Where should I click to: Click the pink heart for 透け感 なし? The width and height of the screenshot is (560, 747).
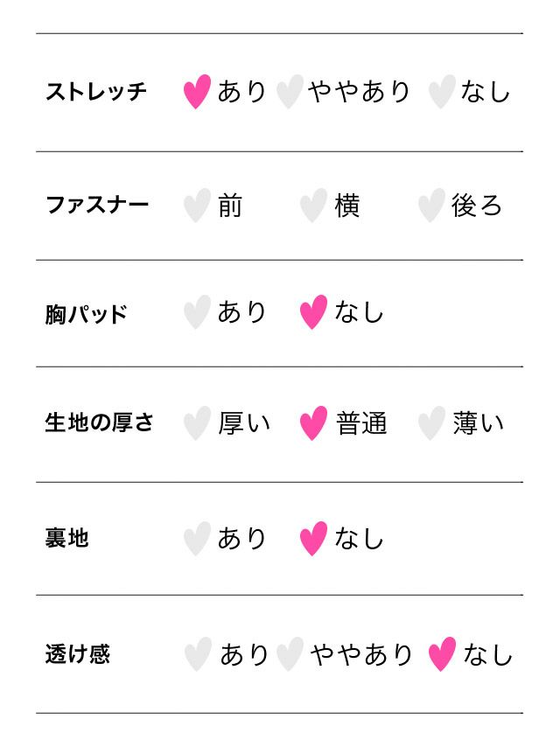[442, 654]
